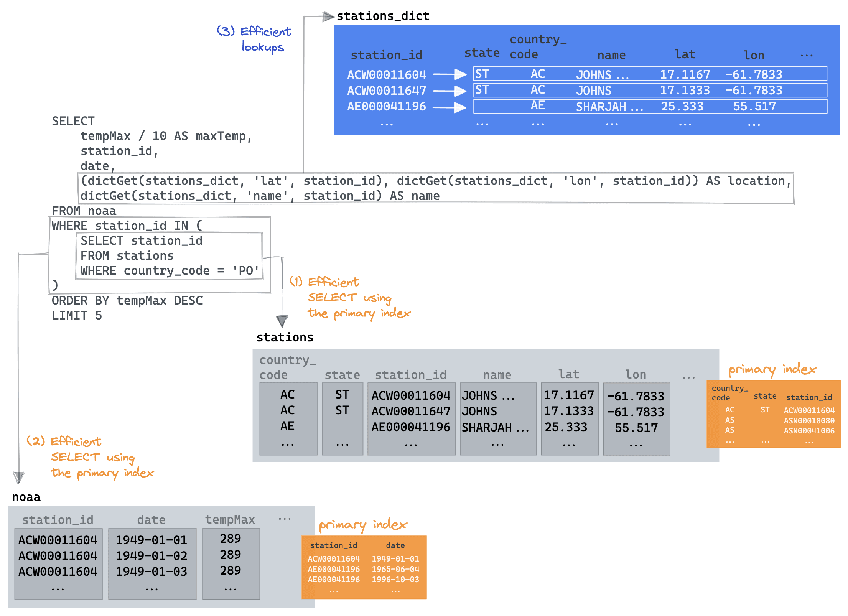Select the 'SELECT station_id' subquery line
This screenshot has height=616, width=848.
pyautogui.click(x=141, y=241)
